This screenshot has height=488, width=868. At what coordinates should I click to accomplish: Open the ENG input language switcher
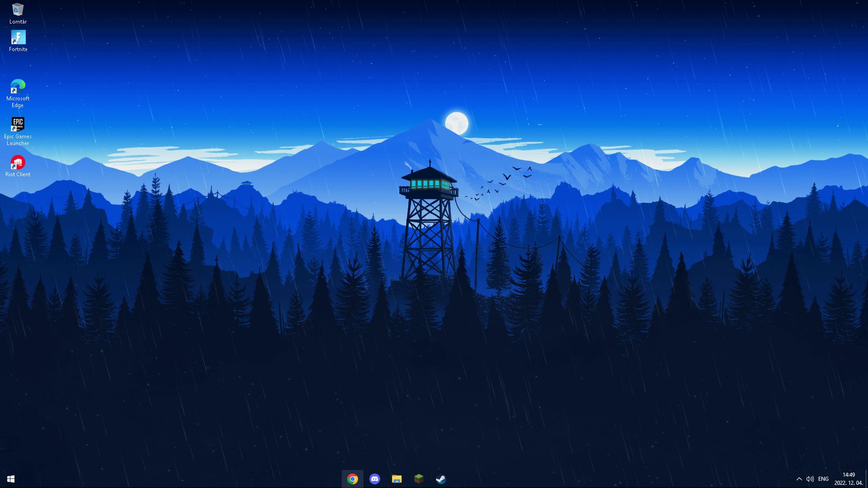coord(823,479)
